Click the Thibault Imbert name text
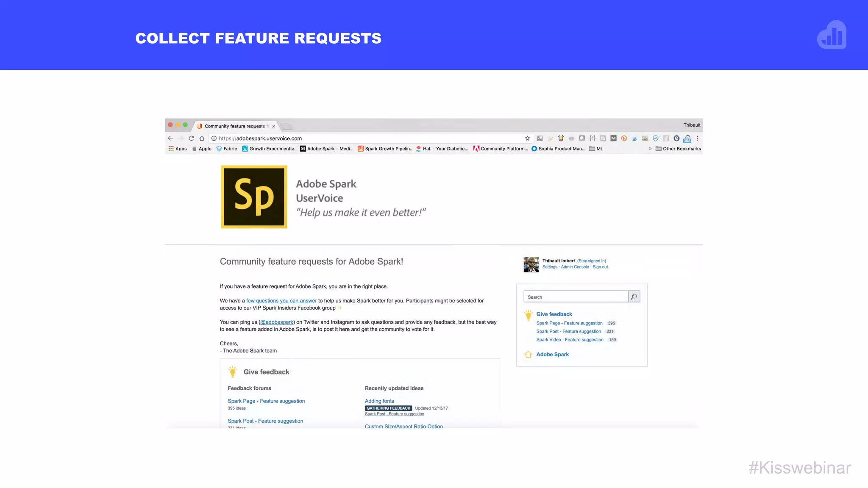Image resolution: width=868 pixels, height=488 pixels. [559, 261]
